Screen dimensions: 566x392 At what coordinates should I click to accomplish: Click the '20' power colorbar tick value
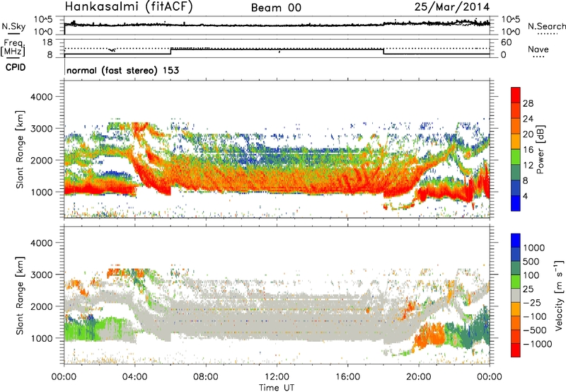pyautogui.click(x=528, y=134)
